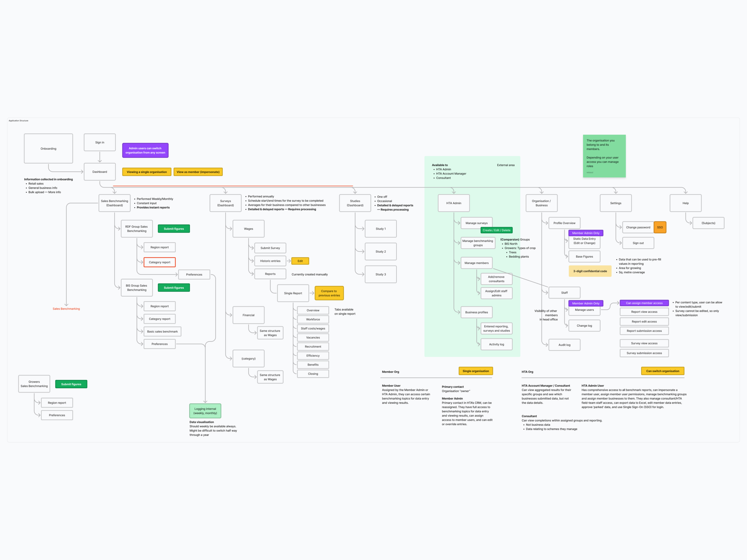This screenshot has width=747, height=560.
Task: Click Submit figures beside RDF Group Sales
Action: (x=174, y=229)
